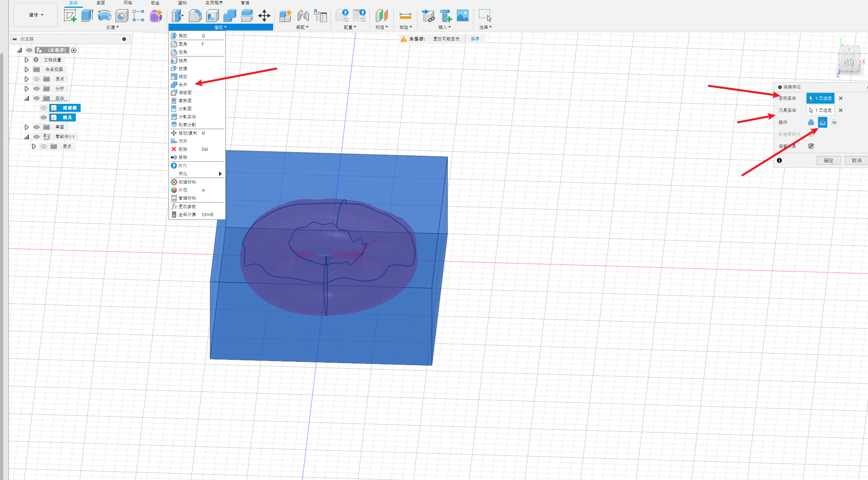Expand the 文档设置 tree node
868x480 pixels.
26,60
